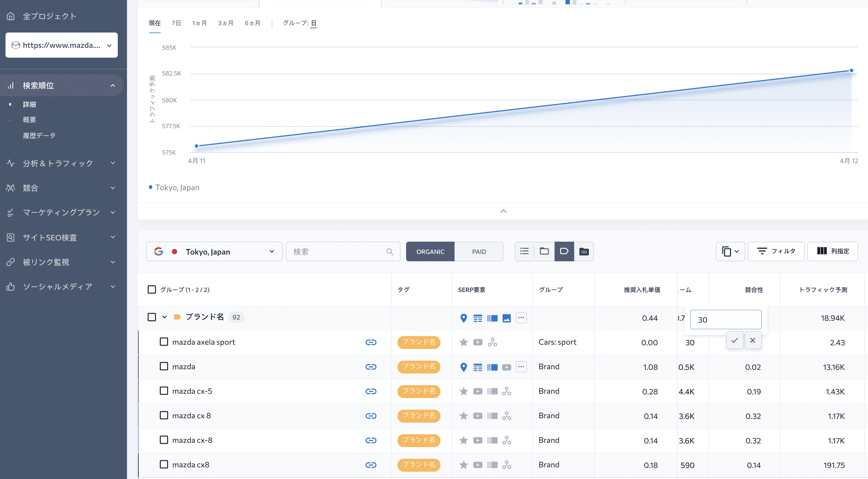Switch to the folder view icon
Viewport: 868px width, 479px height.
tap(544, 251)
